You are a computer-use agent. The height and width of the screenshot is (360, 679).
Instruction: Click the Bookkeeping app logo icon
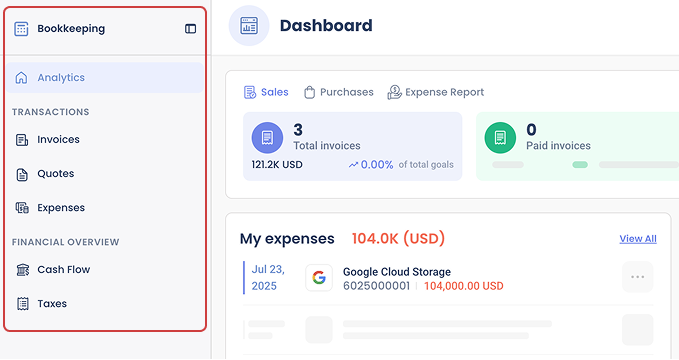click(21, 29)
